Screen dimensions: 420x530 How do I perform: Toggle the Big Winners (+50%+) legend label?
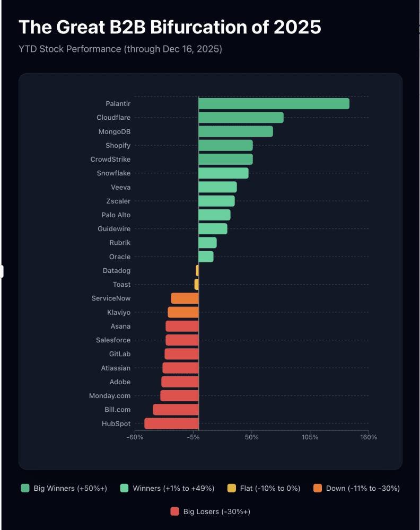tap(70, 488)
